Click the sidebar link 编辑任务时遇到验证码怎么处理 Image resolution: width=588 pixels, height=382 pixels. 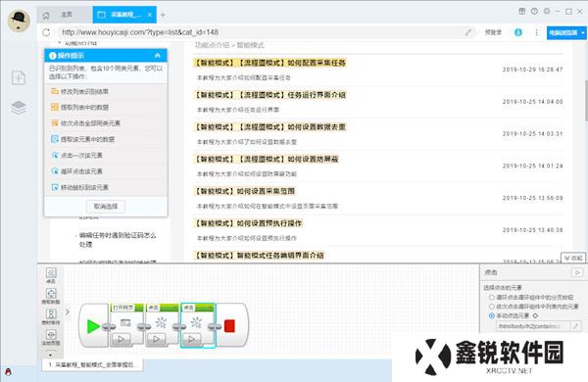click(x=118, y=240)
